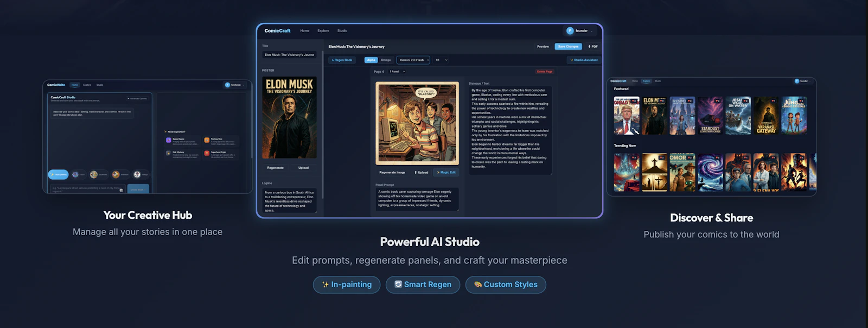The width and height of the screenshot is (868, 328).
Task: Click the Save Changes button
Action: [x=568, y=47]
